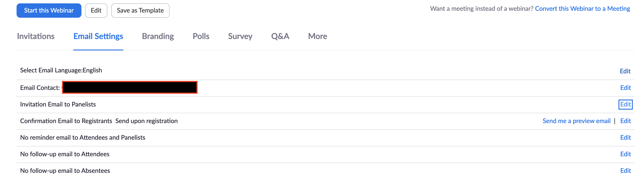The width and height of the screenshot is (644, 178).
Task: Expand the More tab menu
Action: tap(318, 36)
